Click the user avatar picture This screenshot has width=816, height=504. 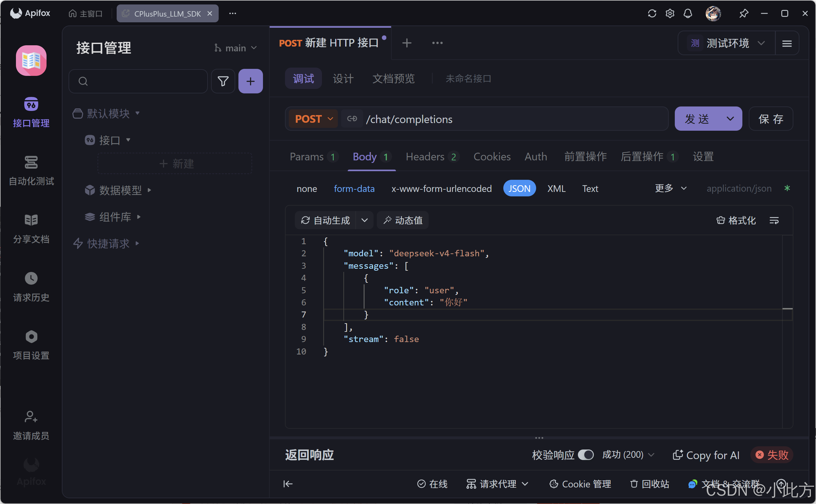click(x=713, y=13)
